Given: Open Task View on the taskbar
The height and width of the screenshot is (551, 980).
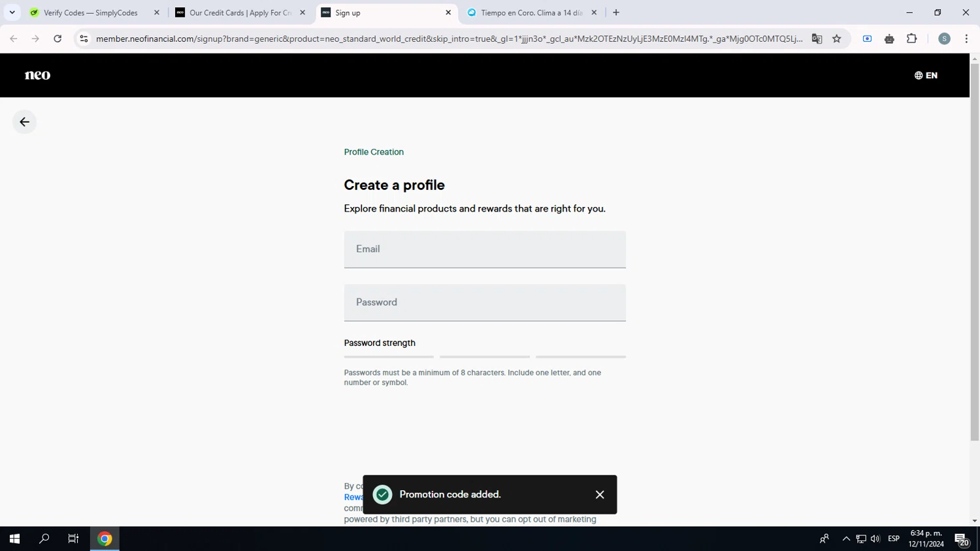Looking at the screenshot, I should pyautogui.click(x=73, y=539).
